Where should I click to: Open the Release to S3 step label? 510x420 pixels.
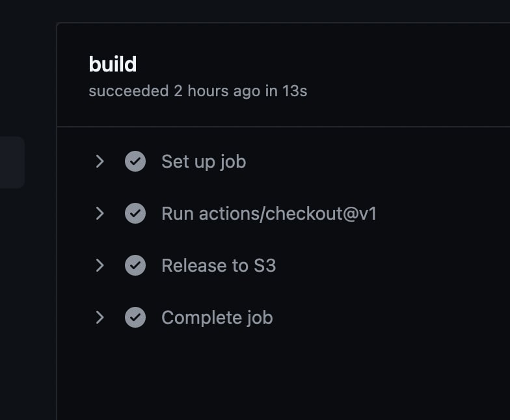click(219, 265)
